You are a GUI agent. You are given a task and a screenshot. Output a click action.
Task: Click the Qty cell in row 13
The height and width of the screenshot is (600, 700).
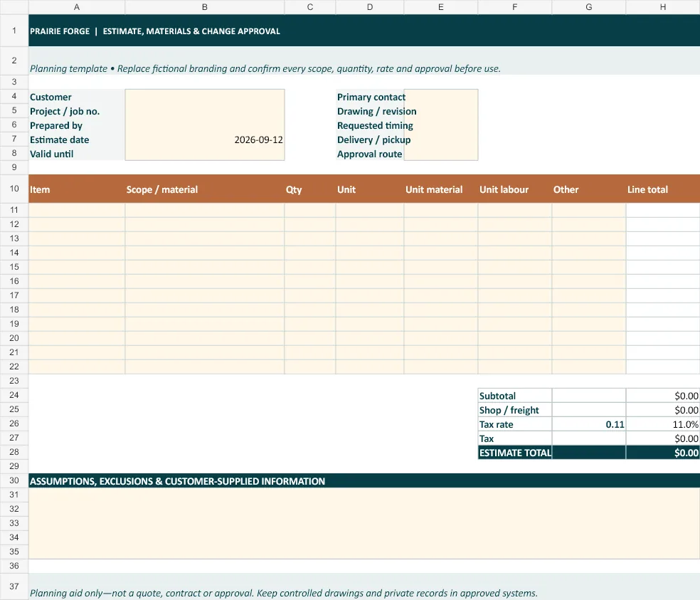[x=310, y=238]
